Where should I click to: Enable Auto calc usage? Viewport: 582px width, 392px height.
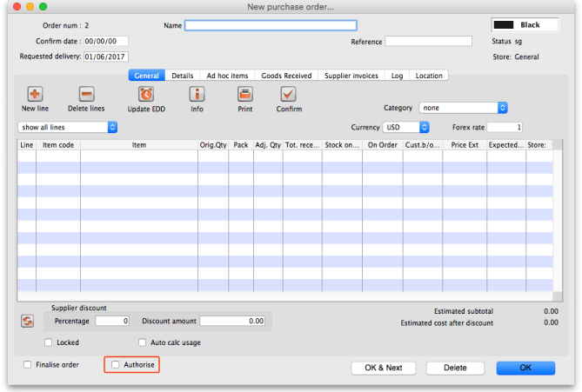coord(142,342)
